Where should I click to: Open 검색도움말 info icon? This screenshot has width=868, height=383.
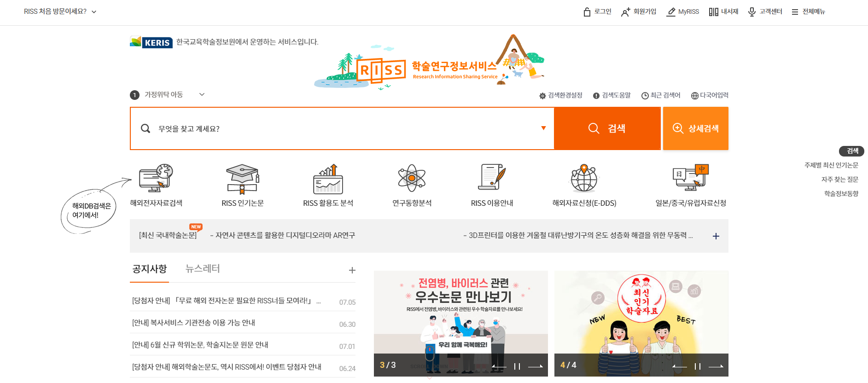[x=596, y=96]
